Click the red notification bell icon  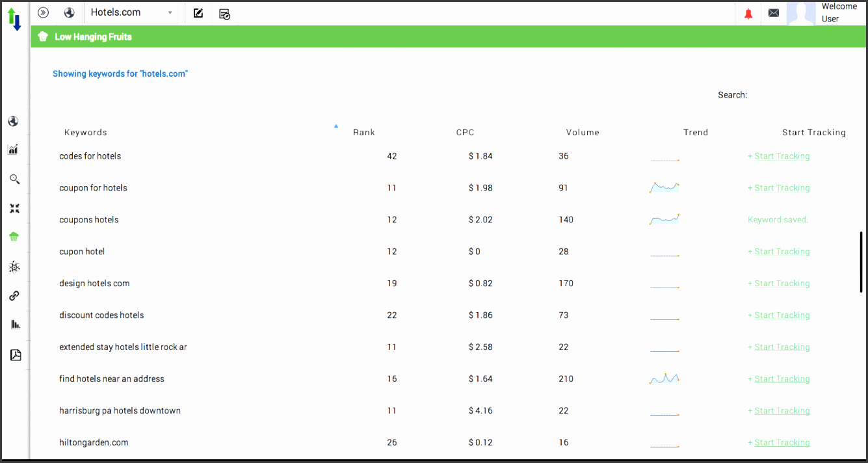(x=748, y=14)
